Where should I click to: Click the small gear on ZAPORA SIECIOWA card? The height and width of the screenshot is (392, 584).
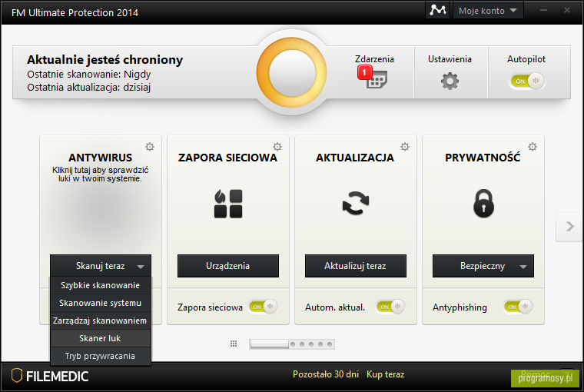(277, 147)
